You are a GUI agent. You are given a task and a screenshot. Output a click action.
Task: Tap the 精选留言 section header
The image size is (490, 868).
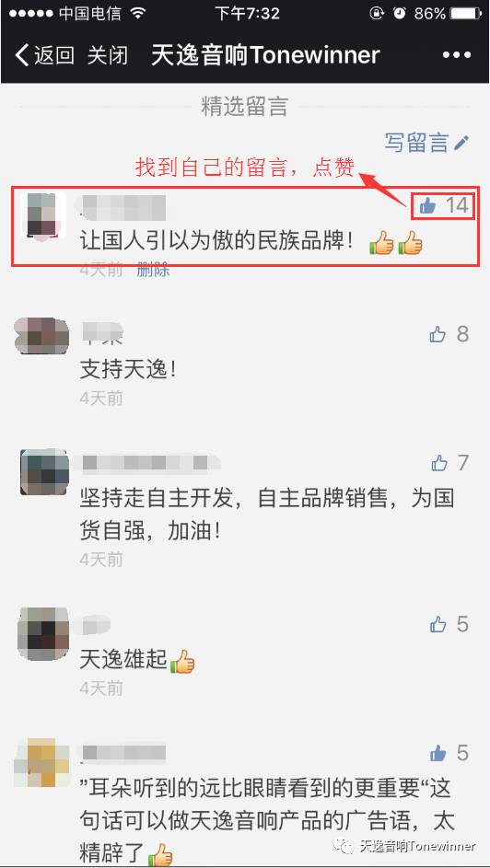(x=244, y=106)
